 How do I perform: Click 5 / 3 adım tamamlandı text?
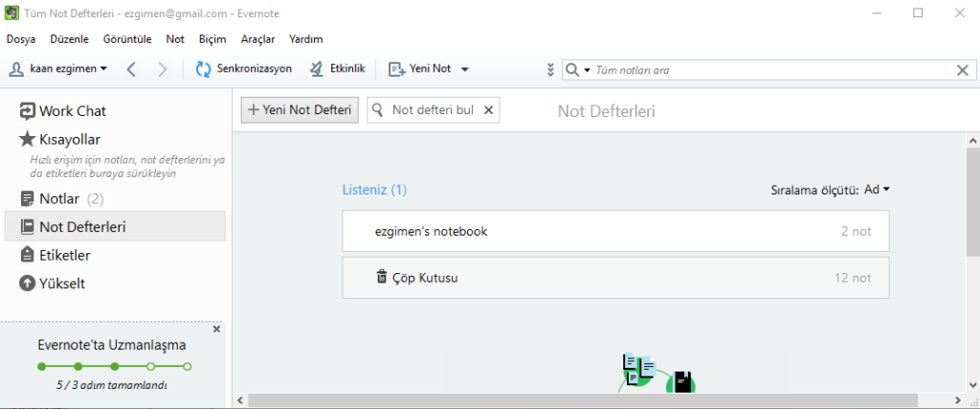(x=112, y=385)
